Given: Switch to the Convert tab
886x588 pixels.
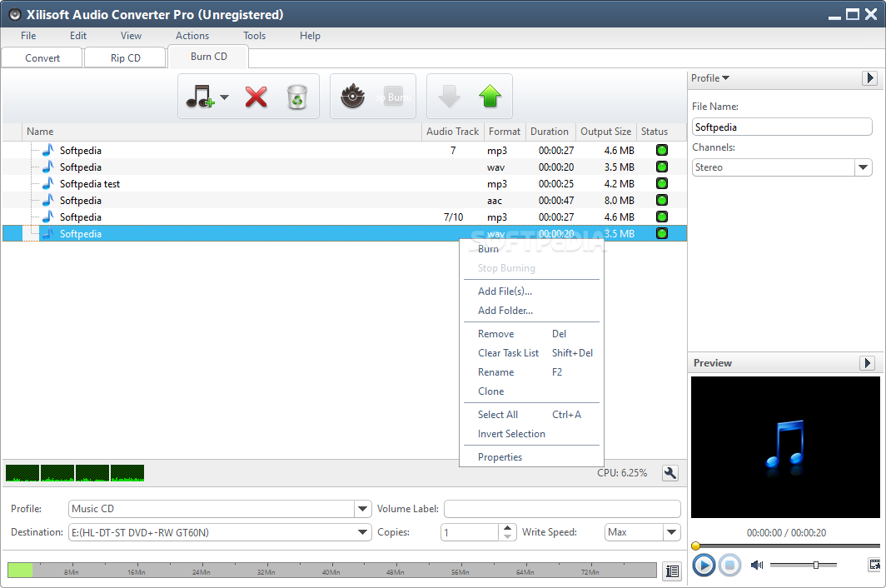Looking at the screenshot, I should click(42, 57).
